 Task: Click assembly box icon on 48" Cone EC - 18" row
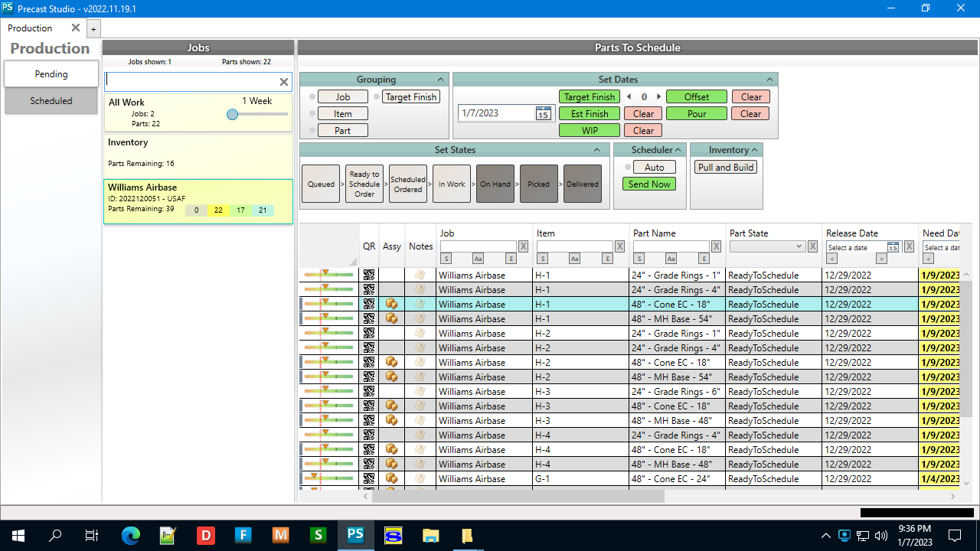coord(391,305)
